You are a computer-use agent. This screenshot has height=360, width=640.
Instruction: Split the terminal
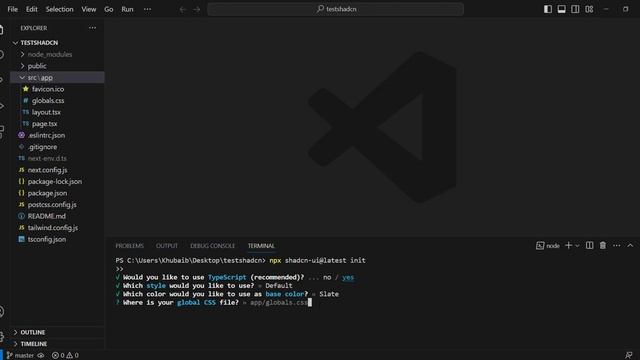[589, 245]
